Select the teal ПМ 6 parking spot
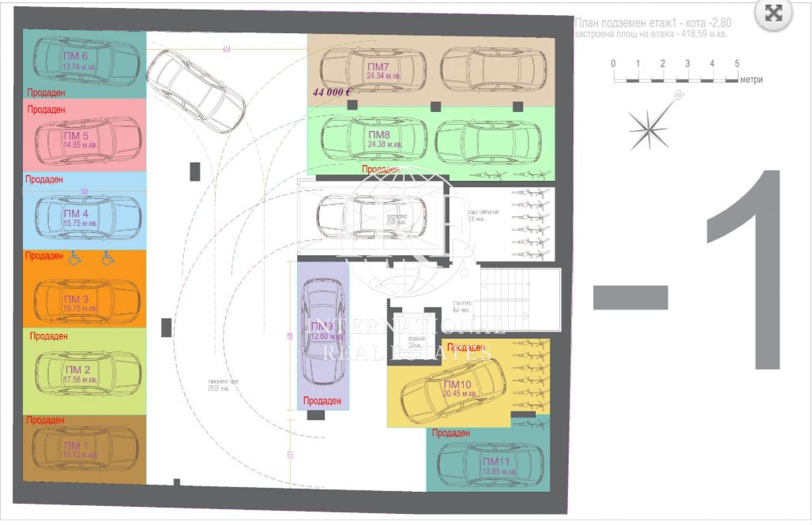The width and height of the screenshot is (812, 525). [85, 63]
